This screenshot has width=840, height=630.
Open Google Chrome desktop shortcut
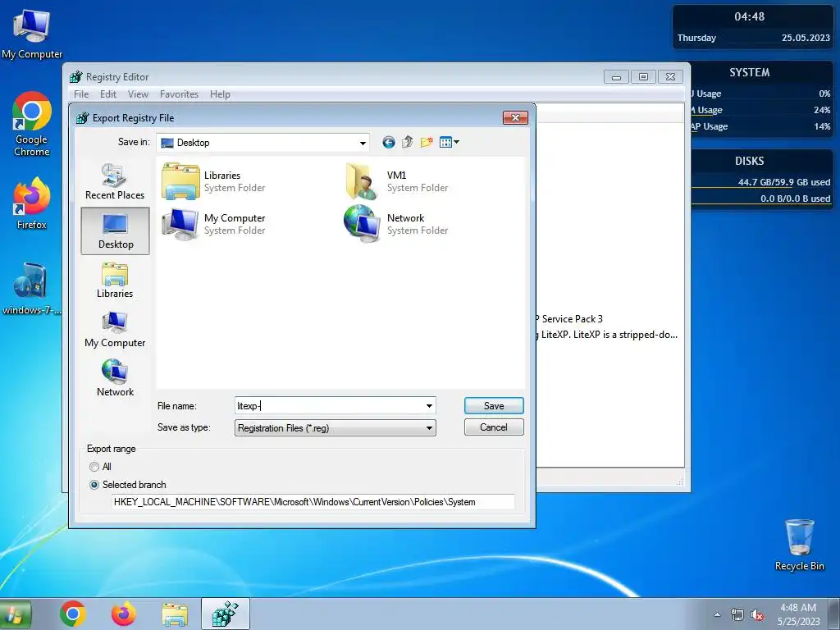pyautogui.click(x=32, y=125)
